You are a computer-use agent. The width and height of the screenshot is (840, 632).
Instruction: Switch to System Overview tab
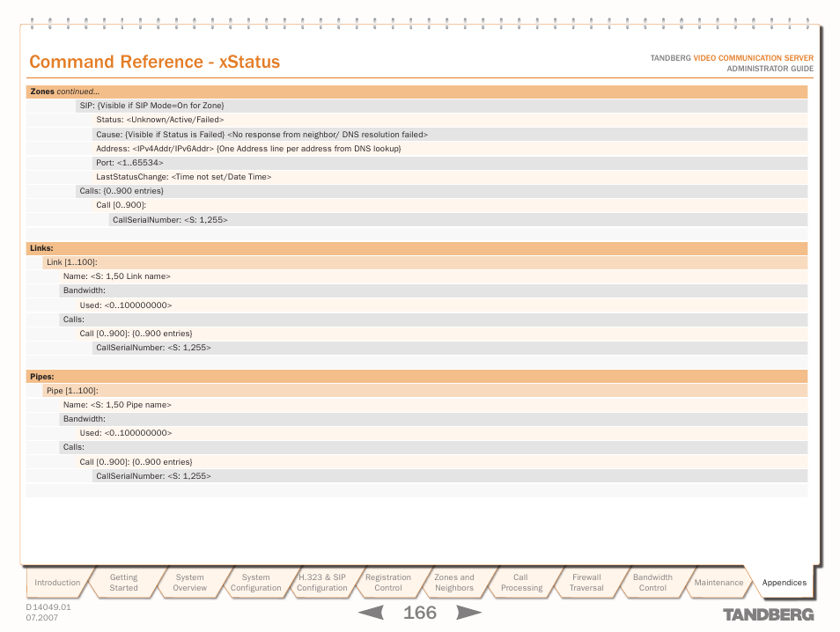pos(189,582)
